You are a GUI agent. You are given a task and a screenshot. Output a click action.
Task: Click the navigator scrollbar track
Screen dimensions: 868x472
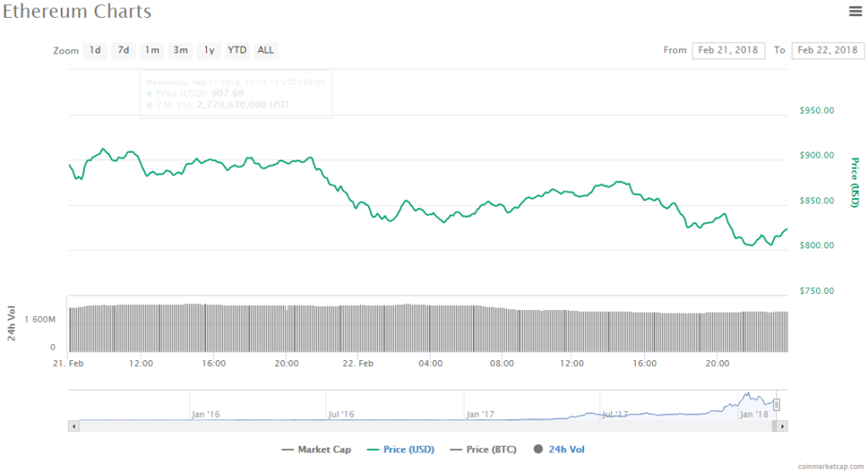coord(424,425)
